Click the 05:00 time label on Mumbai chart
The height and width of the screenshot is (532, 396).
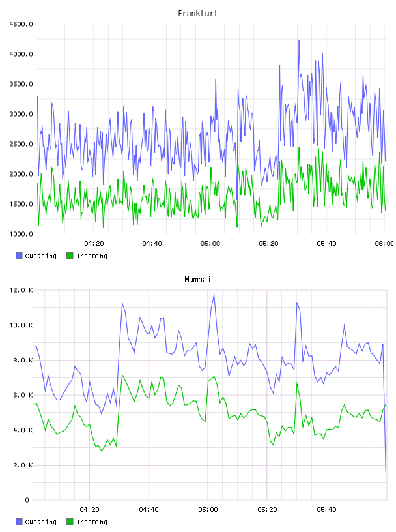pyautogui.click(x=208, y=510)
